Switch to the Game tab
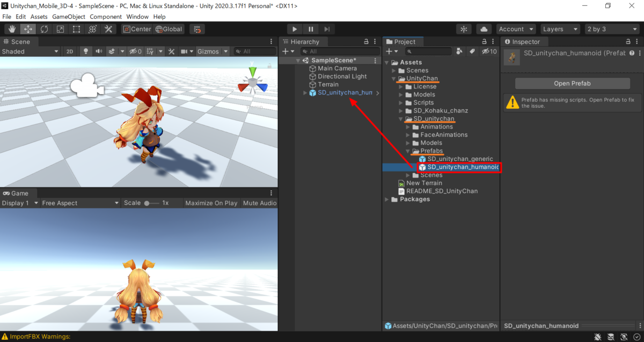Screen dimensions: 644x342 point(16,193)
